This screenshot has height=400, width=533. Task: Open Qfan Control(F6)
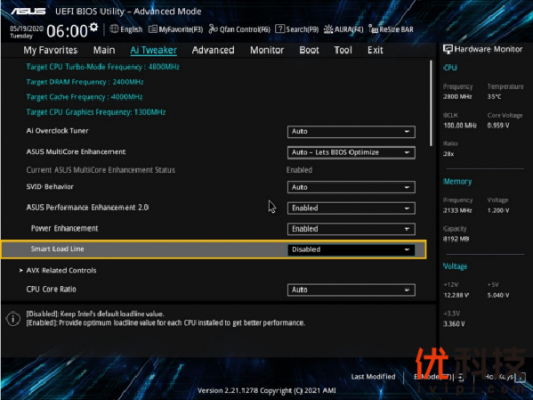pyautogui.click(x=239, y=30)
